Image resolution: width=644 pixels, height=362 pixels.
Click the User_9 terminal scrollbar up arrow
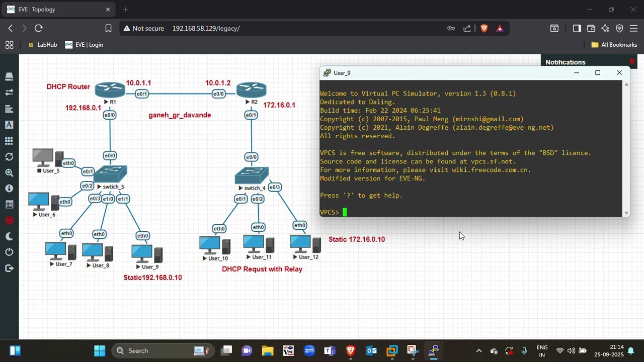[626, 84]
